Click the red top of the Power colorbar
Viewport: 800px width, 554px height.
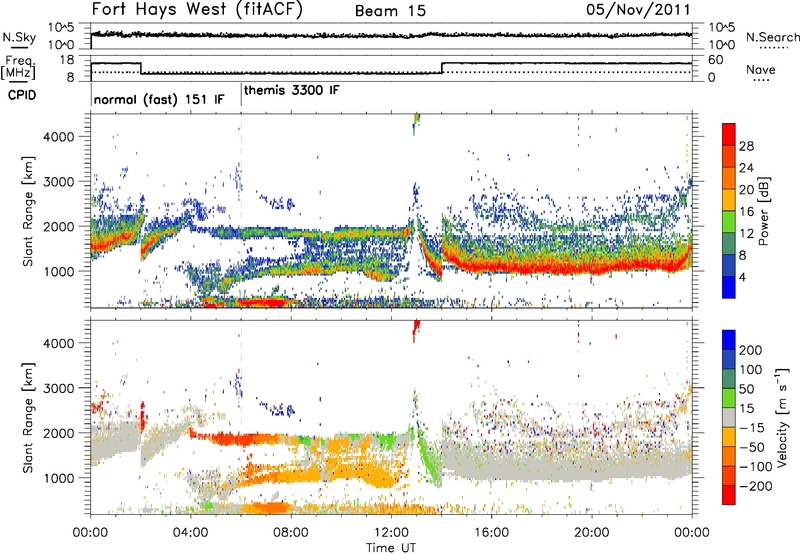(729, 134)
